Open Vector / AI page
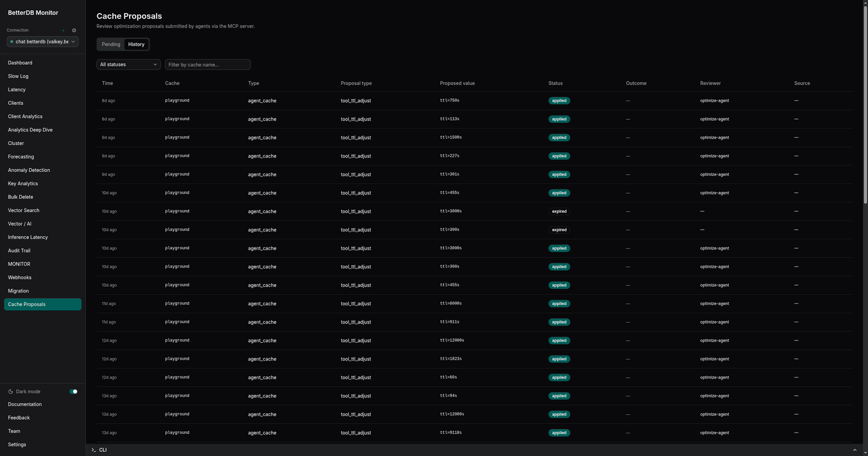Image resolution: width=868 pixels, height=456 pixels. (x=42, y=224)
